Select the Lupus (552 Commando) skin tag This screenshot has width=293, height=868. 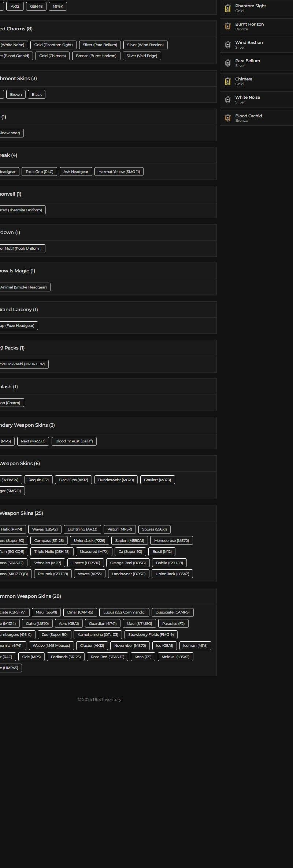tap(124, 612)
